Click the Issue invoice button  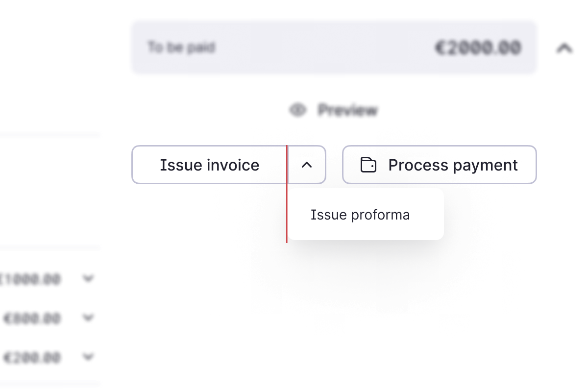click(209, 165)
